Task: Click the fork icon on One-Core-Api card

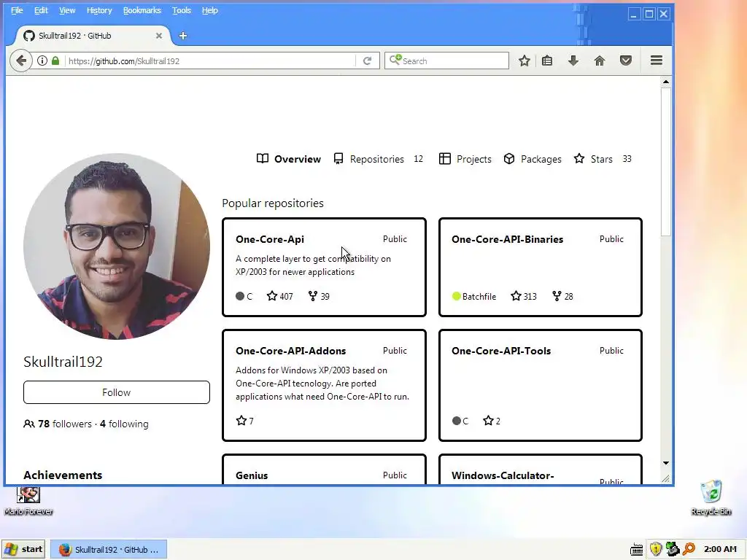Action: click(x=312, y=296)
